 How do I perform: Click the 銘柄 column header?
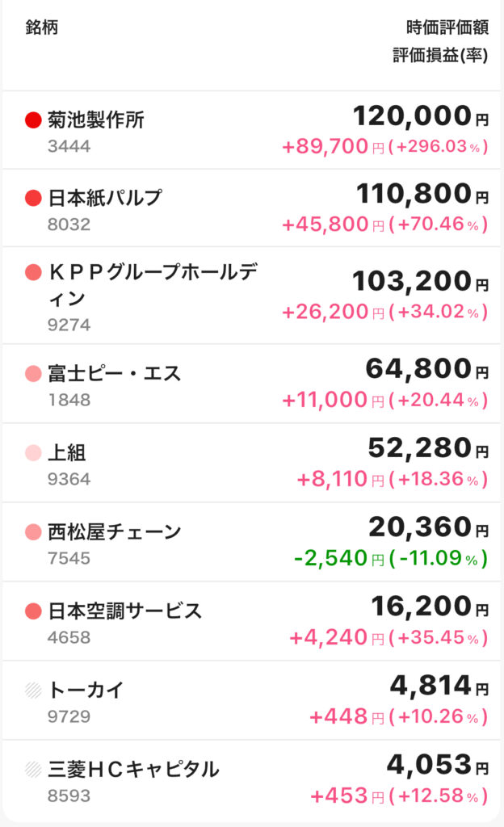pos(42,27)
